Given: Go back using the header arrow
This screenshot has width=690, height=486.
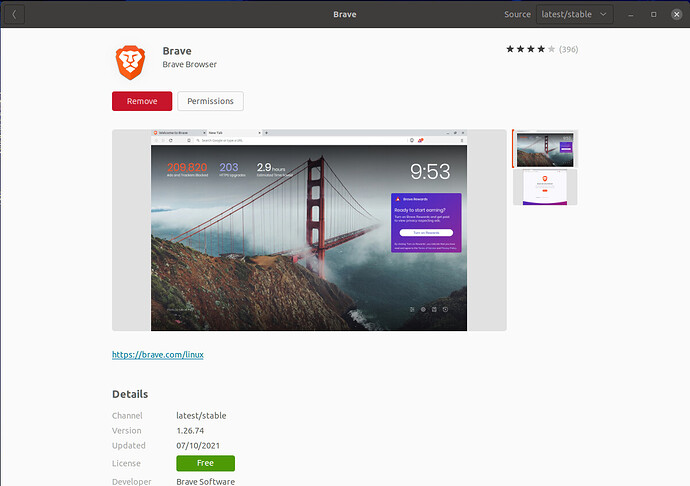Looking at the screenshot, I should pos(15,15).
